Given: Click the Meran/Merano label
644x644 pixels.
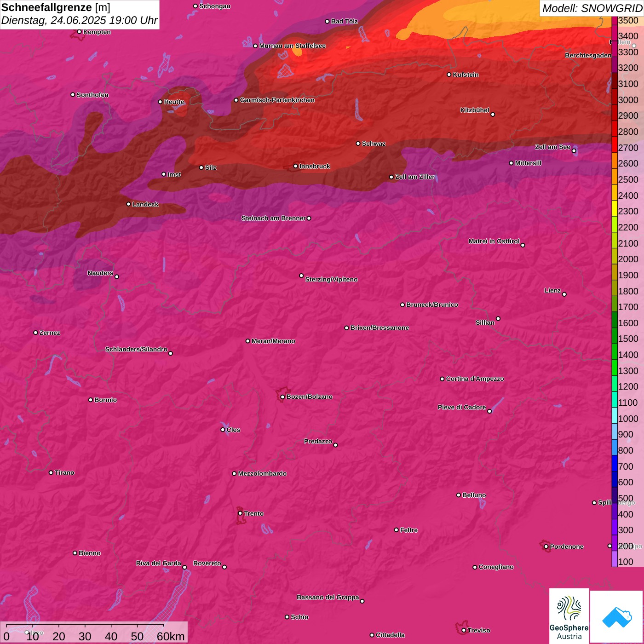Looking at the screenshot, I should click(x=273, y=341).
